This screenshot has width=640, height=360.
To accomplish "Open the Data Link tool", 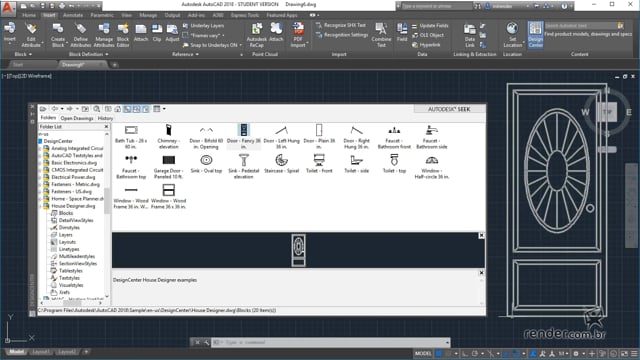I will (x=470, y=35).
